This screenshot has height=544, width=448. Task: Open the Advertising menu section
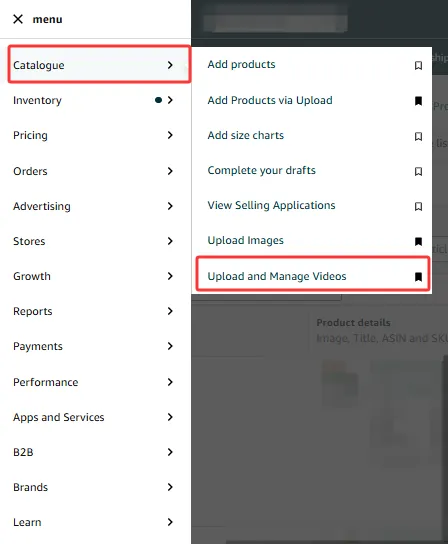coord(95,206)
